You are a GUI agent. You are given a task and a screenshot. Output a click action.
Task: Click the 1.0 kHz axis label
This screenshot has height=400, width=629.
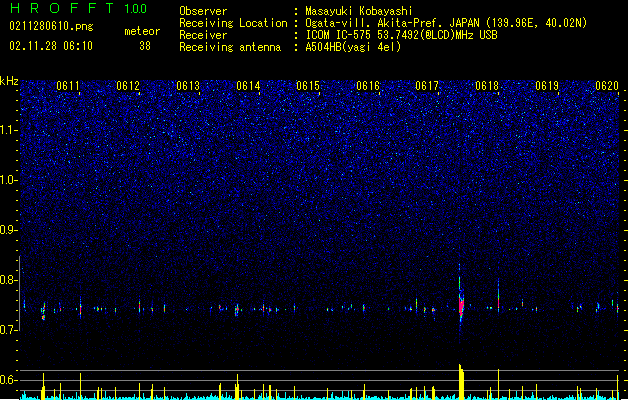[9, 180]
